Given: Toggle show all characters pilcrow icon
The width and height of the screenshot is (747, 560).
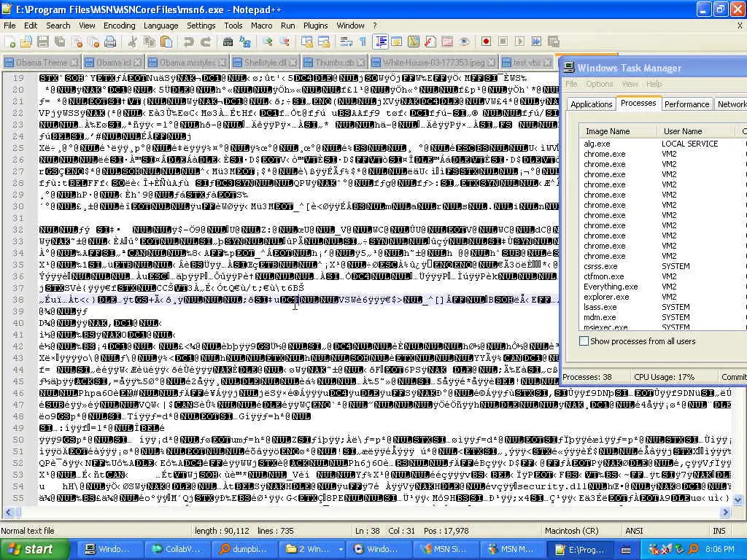Looking at the screenshot, I should point(363,42).
